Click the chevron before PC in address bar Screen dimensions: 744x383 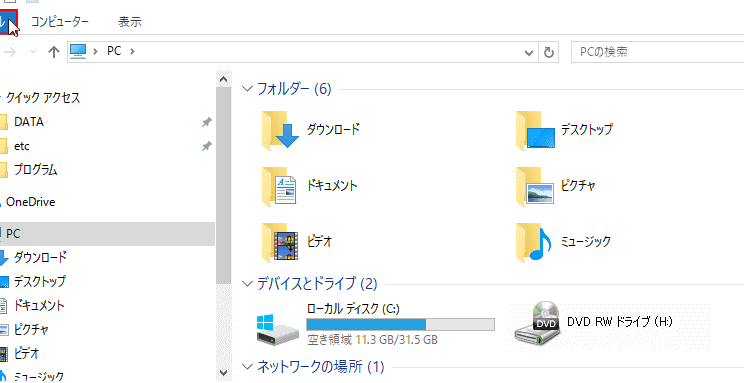(96, 51)
